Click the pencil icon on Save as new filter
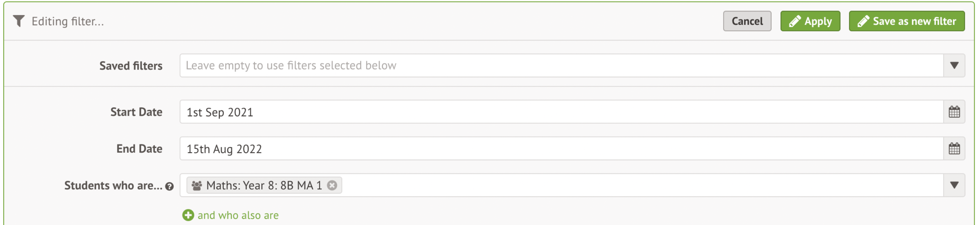This screenshot has width=980, height=225. (863, 21)
